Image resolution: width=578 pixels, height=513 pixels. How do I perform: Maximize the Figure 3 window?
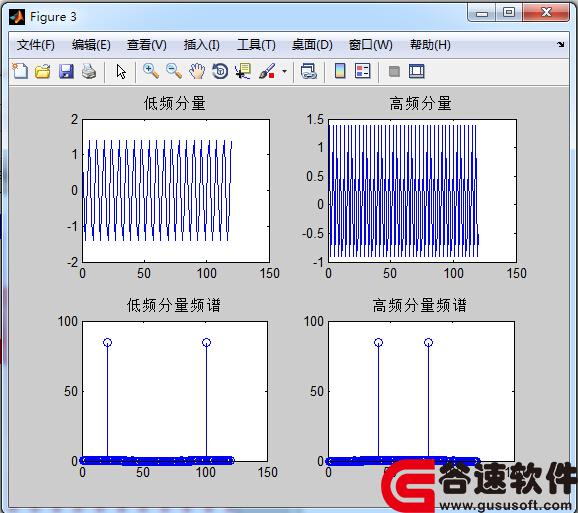click(x=509, y=13)
